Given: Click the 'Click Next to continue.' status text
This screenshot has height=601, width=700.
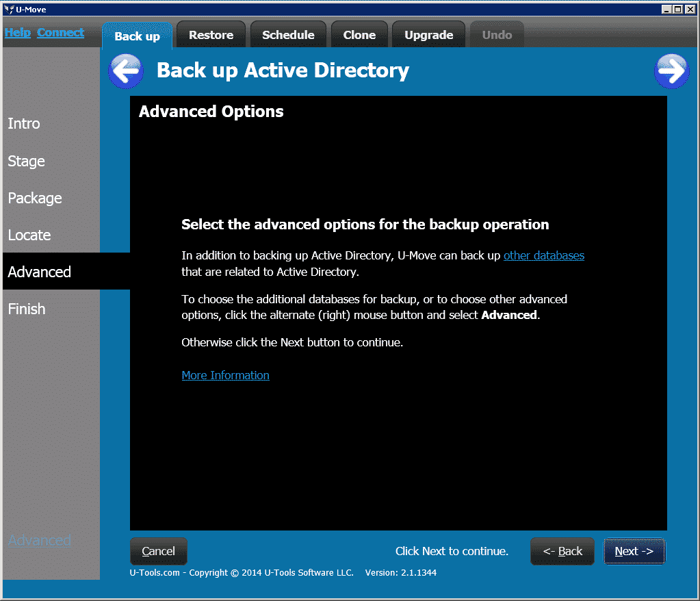Looking at the screenshot, I should (x=452, y=551).
